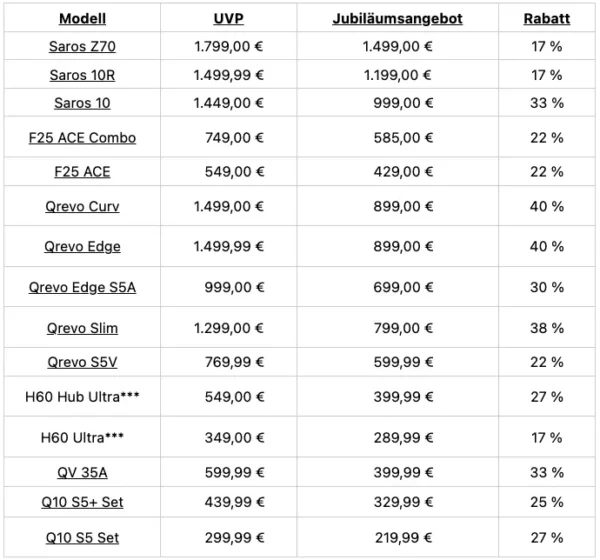The height and width of the screenshot is (560, 600).
Task: Open the Qrevo Curv link
Action: click(x=82, y=206)
